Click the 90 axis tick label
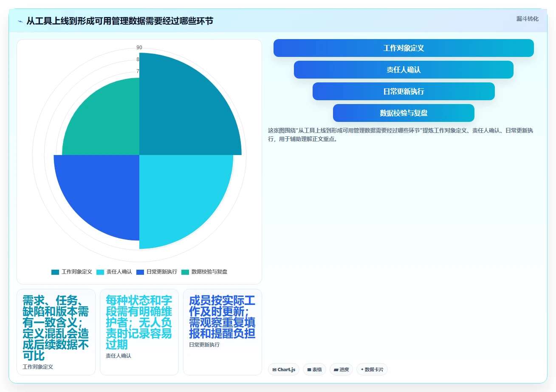Screen dimensions: 556x392 (x=139, y=48)
